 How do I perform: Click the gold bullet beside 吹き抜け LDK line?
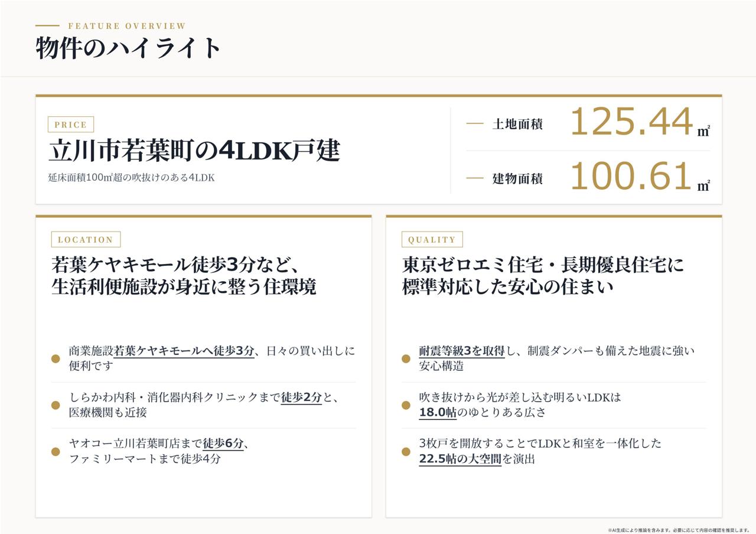(406, 405)
